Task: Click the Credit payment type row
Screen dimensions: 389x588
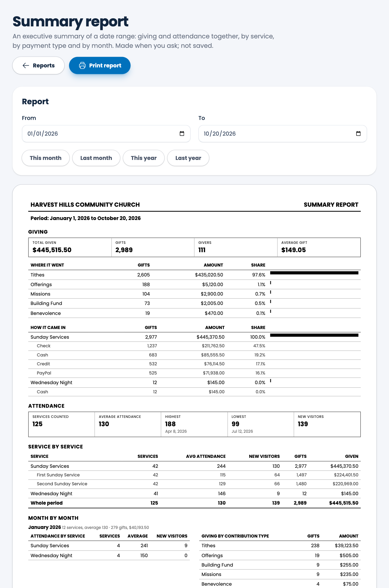Action: pyautogui.click(x=194, y=364)
